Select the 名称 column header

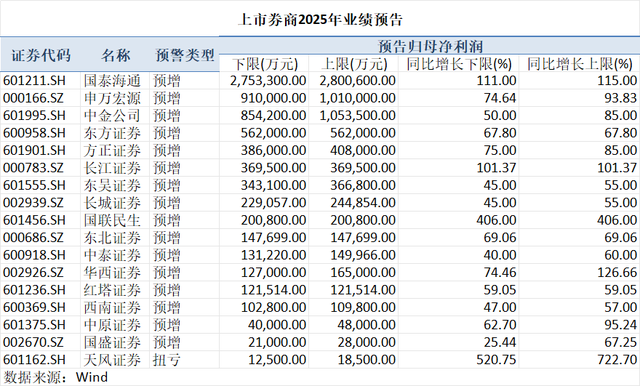click(116, 55)
